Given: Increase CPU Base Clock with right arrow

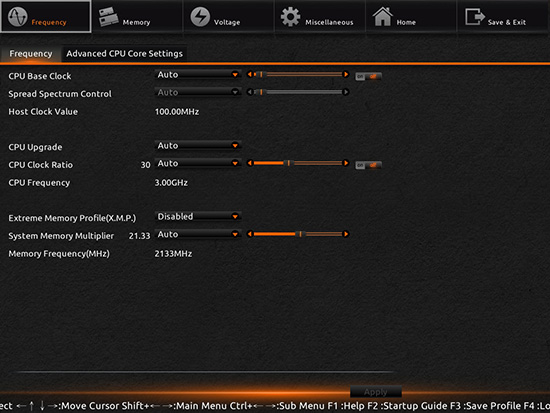Looking at the screenshot, I should 346,74.
